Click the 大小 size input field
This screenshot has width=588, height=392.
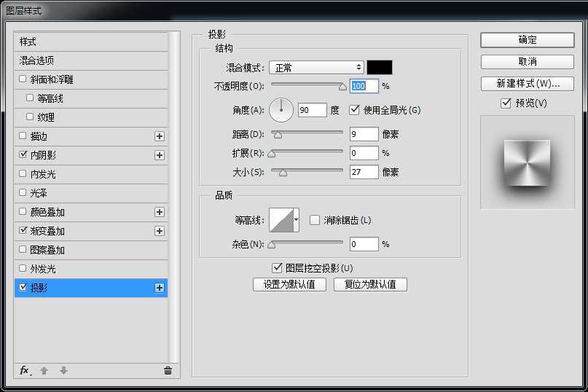pyautogui.click(x=364, y=172)
